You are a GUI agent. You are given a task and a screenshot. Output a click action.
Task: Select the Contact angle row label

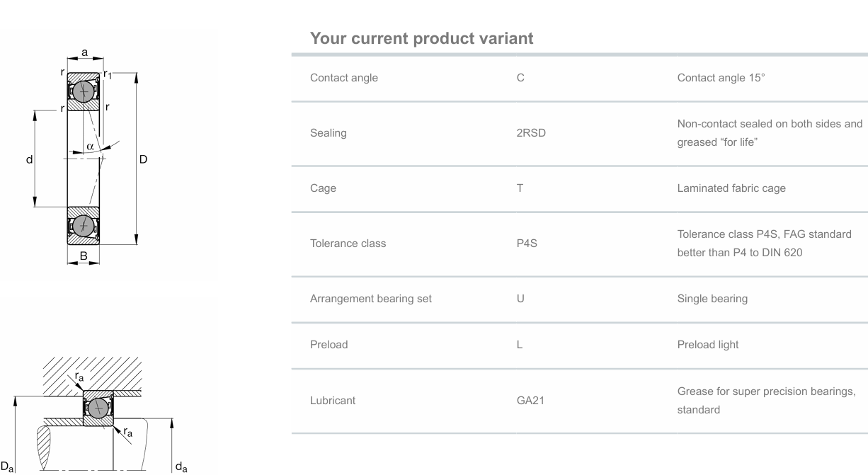click(344, 78)
